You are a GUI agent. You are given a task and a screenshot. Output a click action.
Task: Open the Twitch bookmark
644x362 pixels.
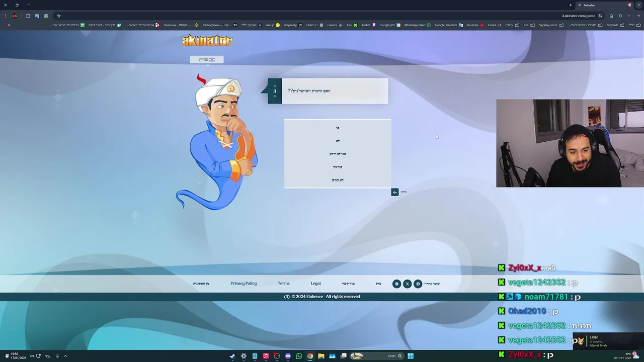[368, 25]
